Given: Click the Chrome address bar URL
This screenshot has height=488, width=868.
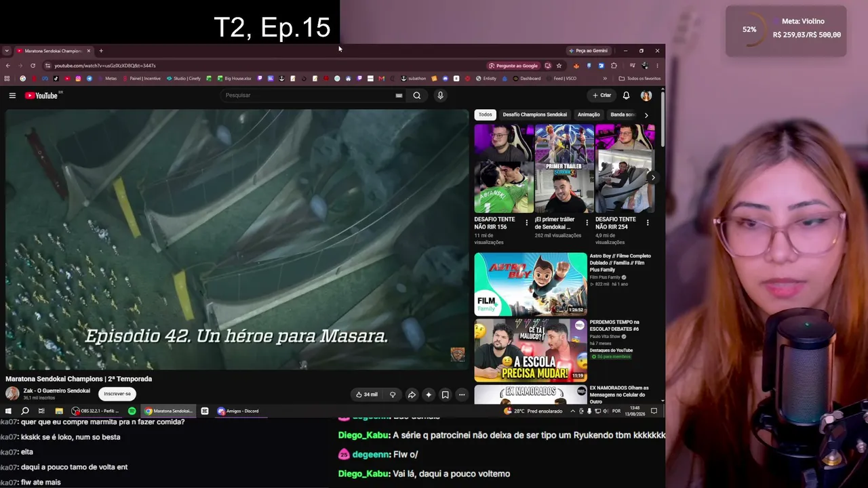Looking at the screenshot, I should tap(105, 66).
